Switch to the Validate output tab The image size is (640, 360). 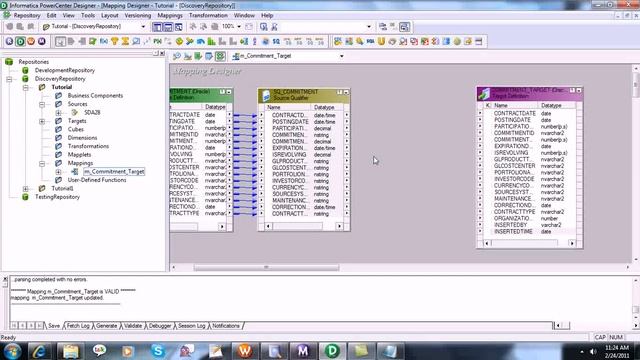(x=133, y=326)
